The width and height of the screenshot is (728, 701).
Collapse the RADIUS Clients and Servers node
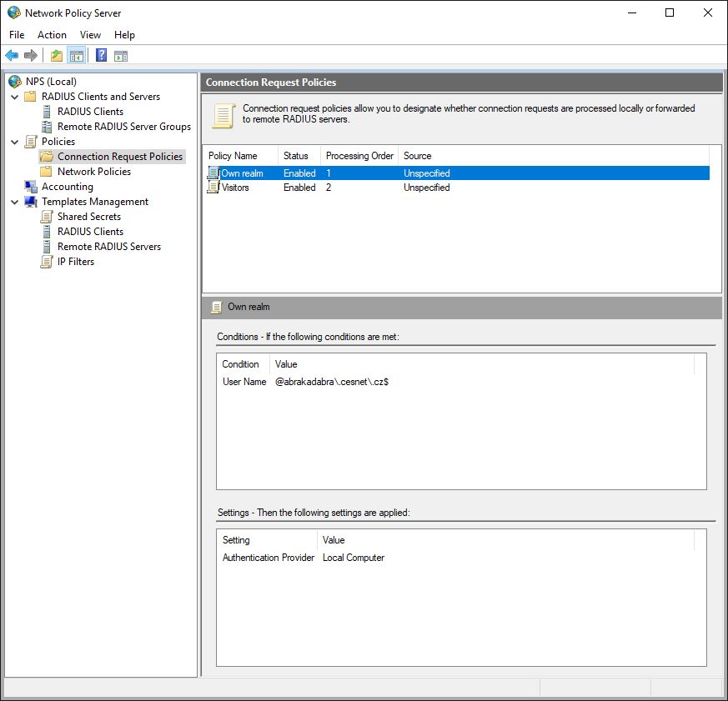15,97
